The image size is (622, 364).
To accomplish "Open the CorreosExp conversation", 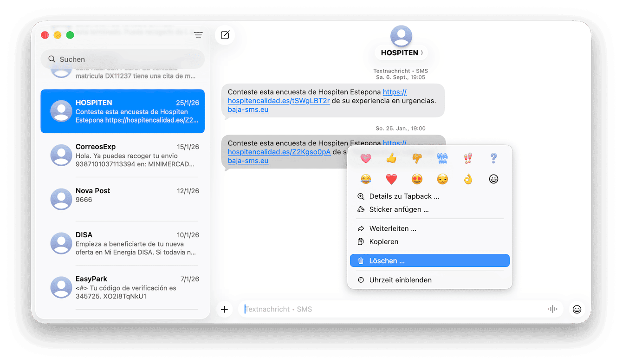I will [123, 155].
